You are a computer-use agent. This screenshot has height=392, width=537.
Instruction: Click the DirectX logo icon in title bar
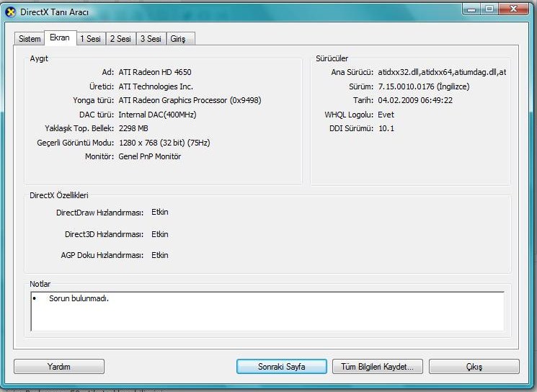11,12
